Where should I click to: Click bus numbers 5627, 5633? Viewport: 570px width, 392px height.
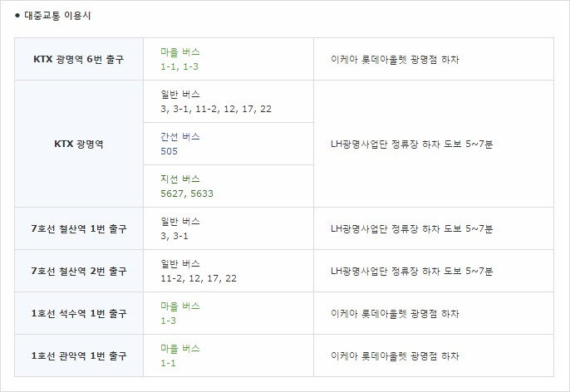(x=187, y=194)
